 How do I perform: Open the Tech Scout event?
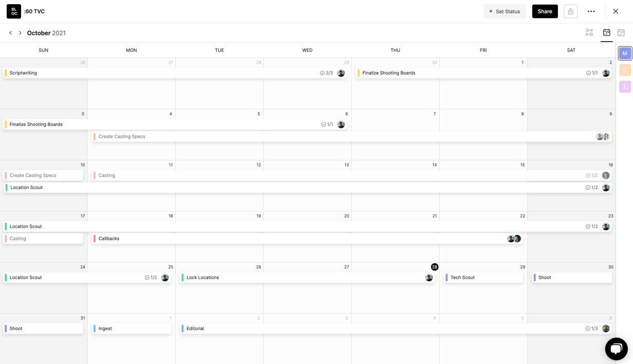coord(462,277)
